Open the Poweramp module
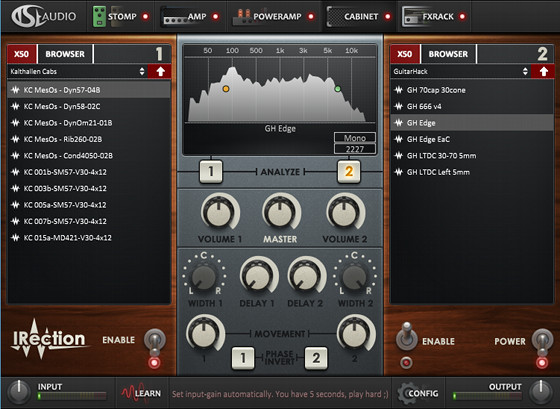The height and width of the screenshot is (409, 560). click(x=267, y=16)
